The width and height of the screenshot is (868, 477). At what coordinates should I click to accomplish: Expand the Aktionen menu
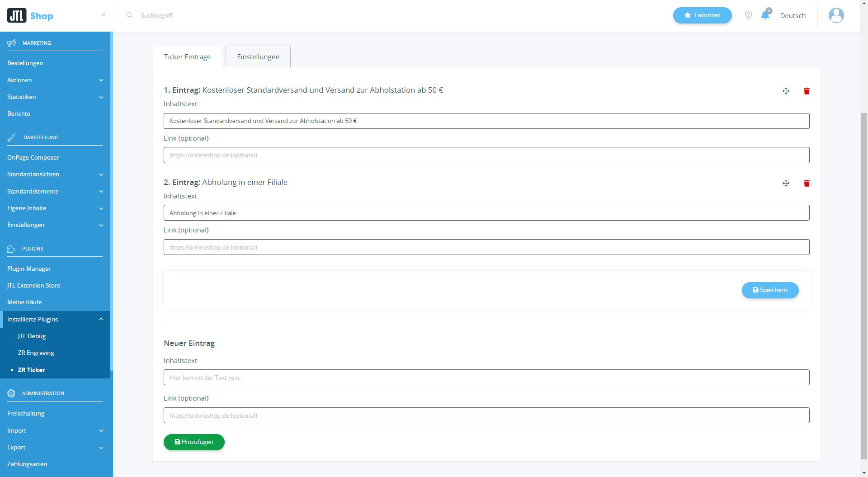tap(55, 80)
